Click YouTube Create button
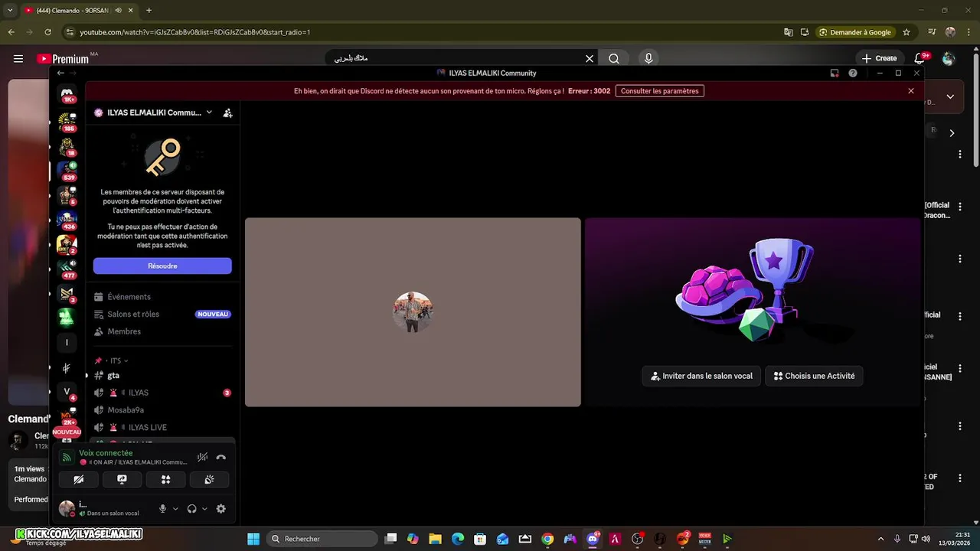The image size is (980, 551). tap(879, 58)
